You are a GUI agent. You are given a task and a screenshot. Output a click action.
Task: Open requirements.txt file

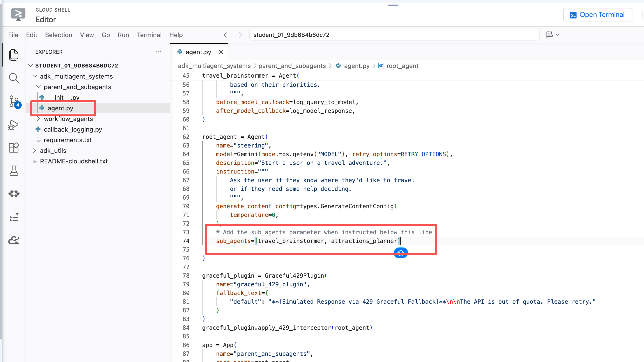click(68, 140)
